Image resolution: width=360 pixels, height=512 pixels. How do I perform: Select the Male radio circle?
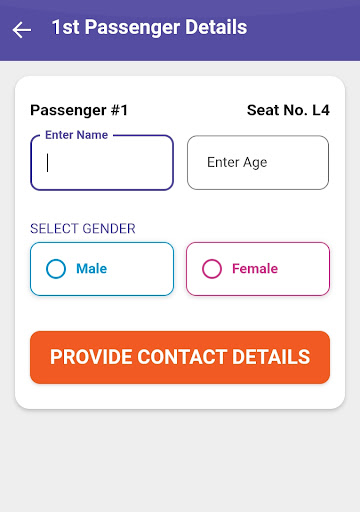(56, 269)
